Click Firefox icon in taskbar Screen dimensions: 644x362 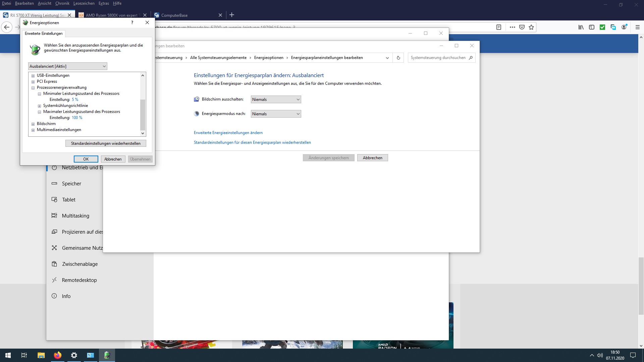(x=58, y=355)
